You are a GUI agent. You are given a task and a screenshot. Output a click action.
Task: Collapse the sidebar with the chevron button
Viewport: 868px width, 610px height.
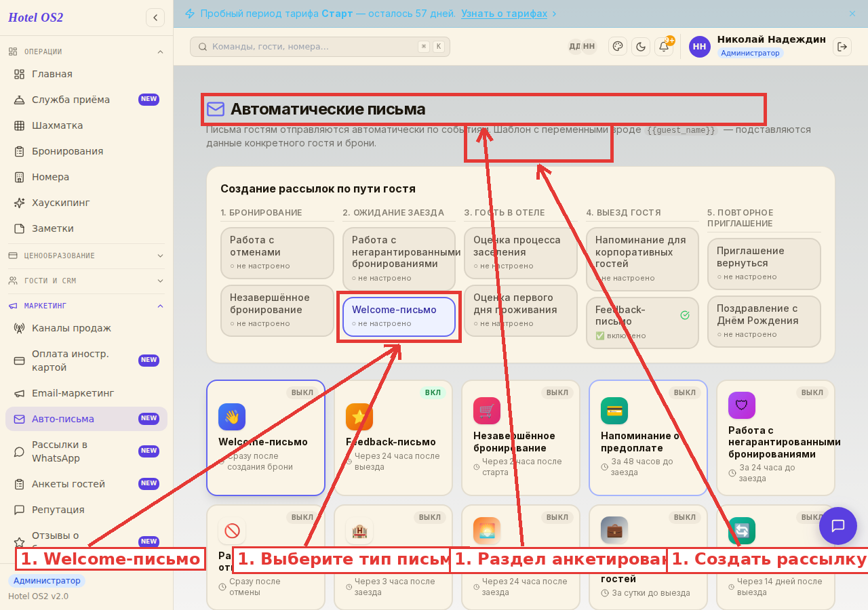tap(155, 18)
